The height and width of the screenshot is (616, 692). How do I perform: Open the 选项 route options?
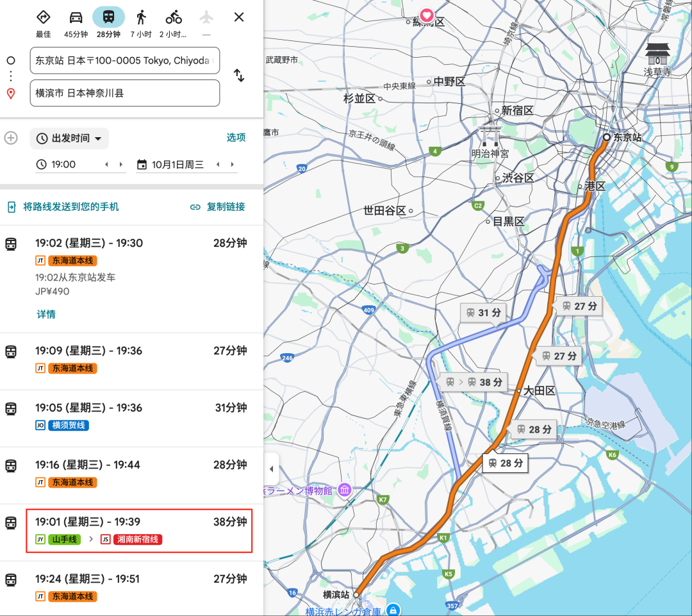click(236, 137)
